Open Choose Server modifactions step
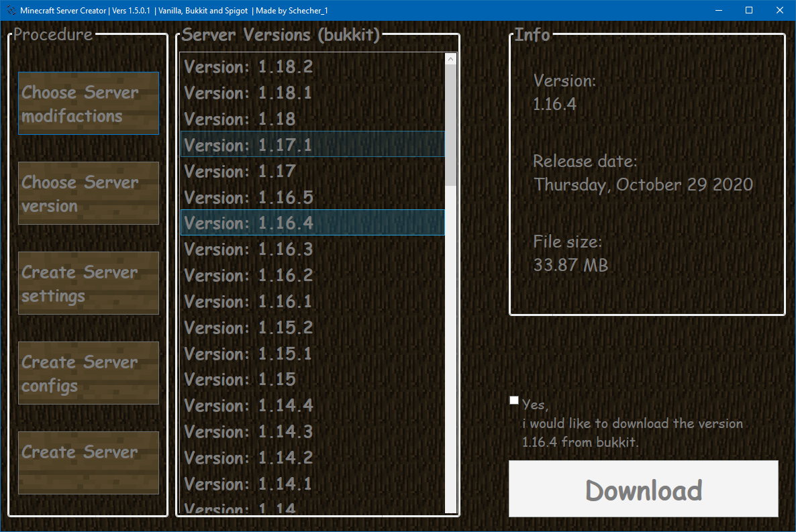 [89, 103]
